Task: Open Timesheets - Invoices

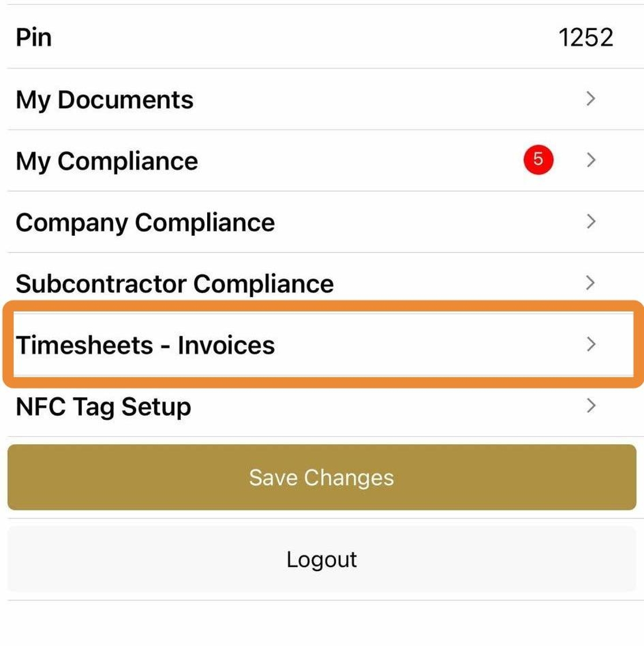Action: [324, 344]
